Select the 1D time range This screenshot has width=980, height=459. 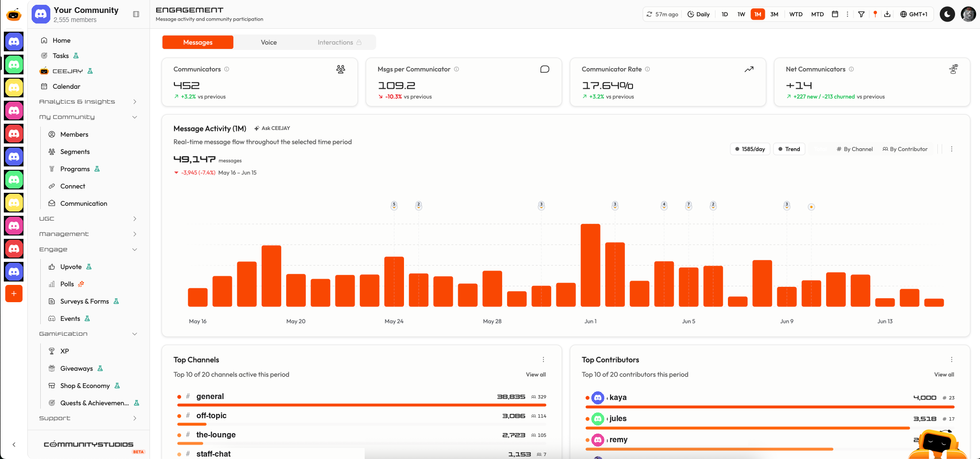click(725, 14)
